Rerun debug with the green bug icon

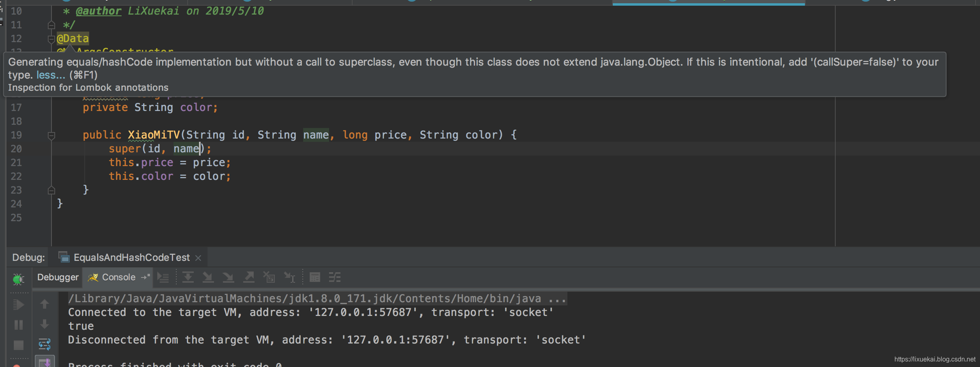[x=18, y=279]
